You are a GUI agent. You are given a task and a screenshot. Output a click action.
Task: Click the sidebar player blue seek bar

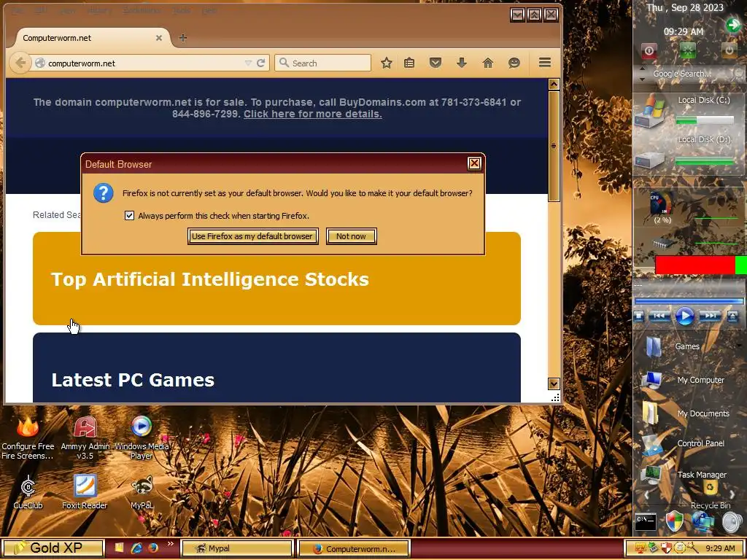pos(689,301)
